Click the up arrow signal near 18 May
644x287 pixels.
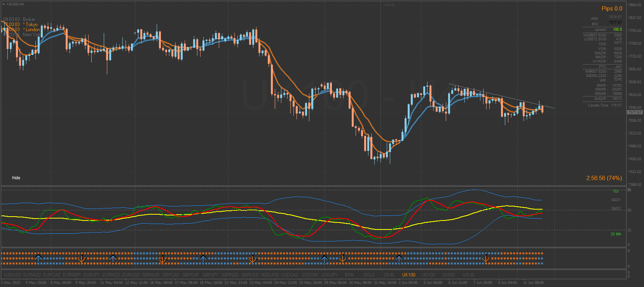click(x=203, y=258)
